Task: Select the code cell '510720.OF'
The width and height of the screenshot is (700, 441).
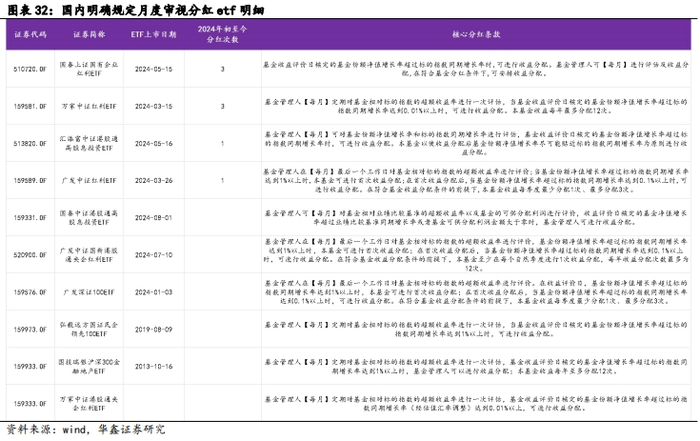Action: [x=30, y=69]
